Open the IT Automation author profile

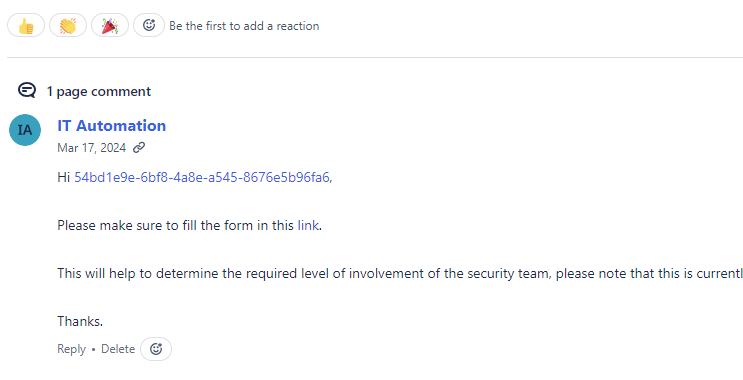(112, 126)
